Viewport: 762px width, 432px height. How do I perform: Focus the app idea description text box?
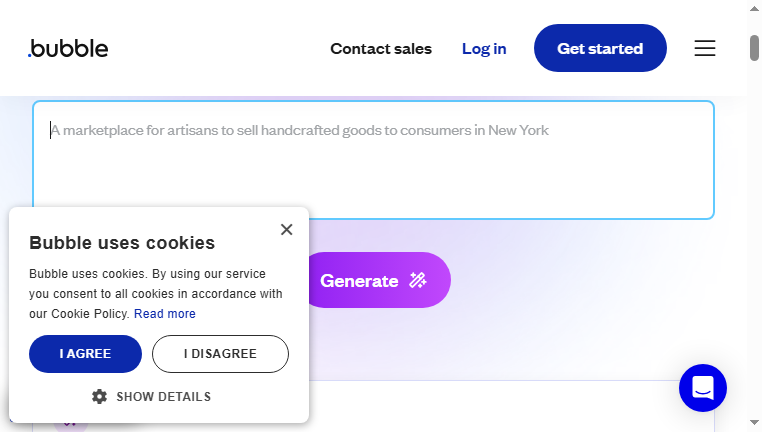click(373, 160)
